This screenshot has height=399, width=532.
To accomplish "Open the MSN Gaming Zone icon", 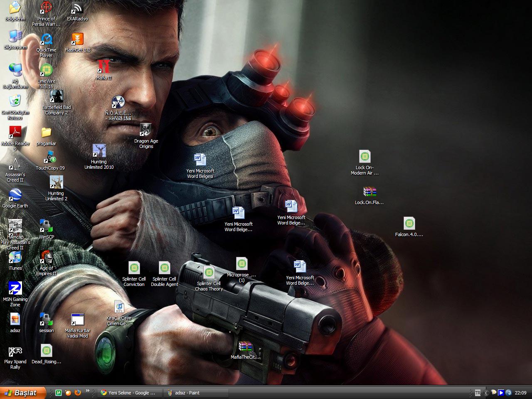I will pyautogui.click(x=15, y=288).
